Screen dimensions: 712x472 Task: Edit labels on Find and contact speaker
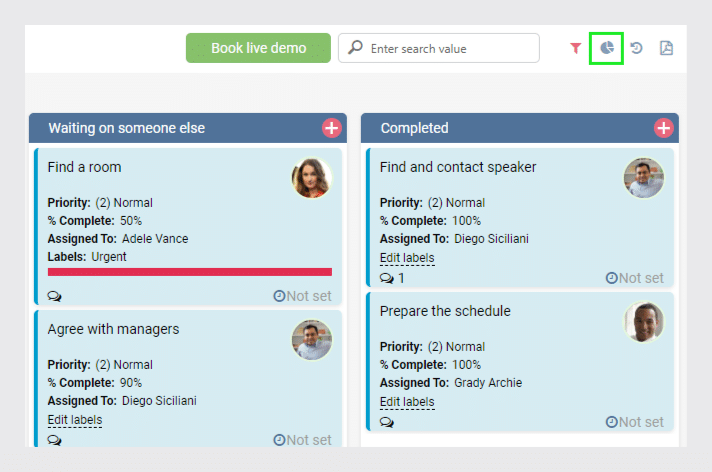[x=407, y=258]
